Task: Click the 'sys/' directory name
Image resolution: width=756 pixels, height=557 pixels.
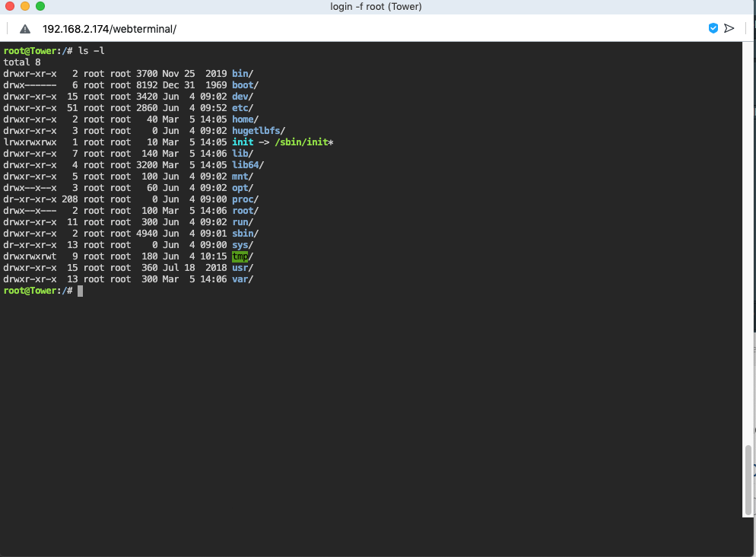Action: 243,245
